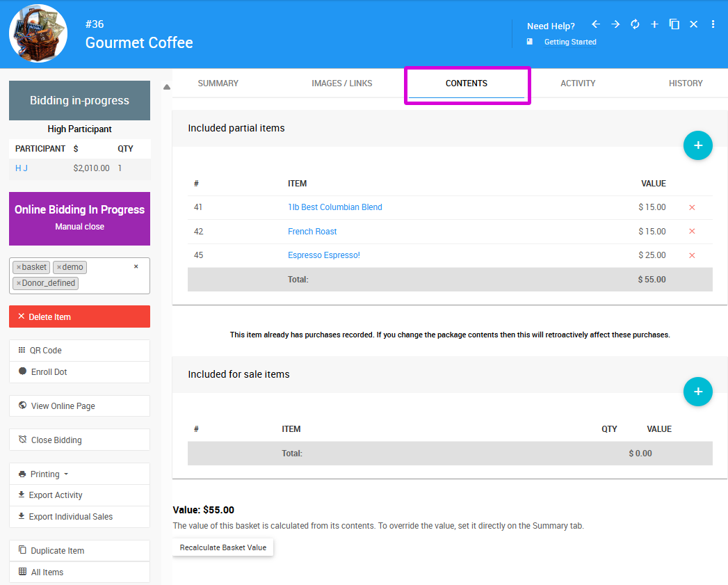
Task: Add a new included for sale item
Action: [697, 392]
